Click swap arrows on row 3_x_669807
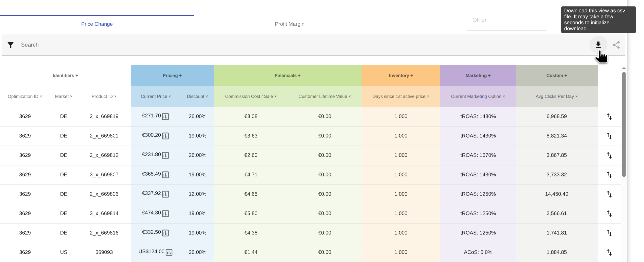Viewport: 644px width, 262px height. pos(609,175)
